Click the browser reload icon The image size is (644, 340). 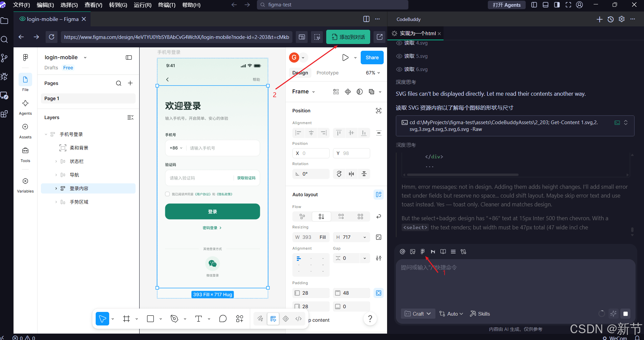[x=52, y=37]
